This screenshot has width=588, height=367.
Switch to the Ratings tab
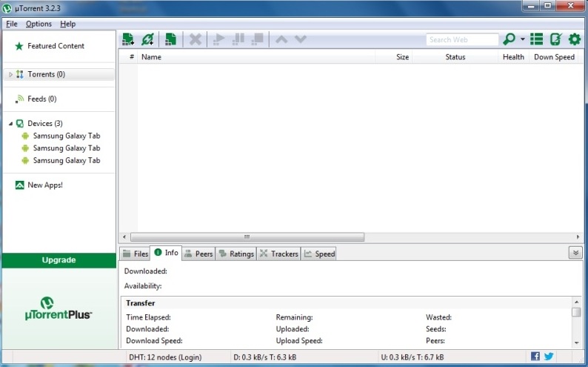click(x=236, y=254)
